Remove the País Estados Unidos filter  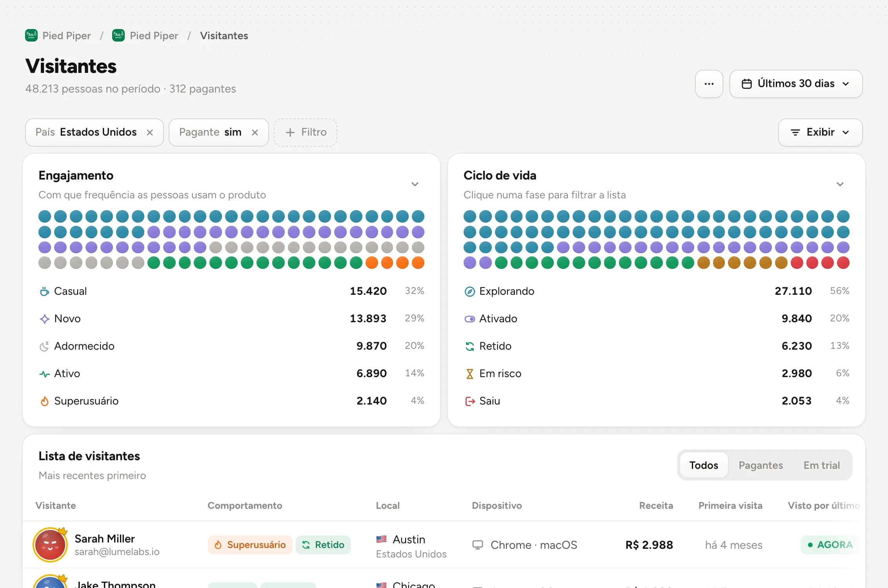click(x=150, y=132)
